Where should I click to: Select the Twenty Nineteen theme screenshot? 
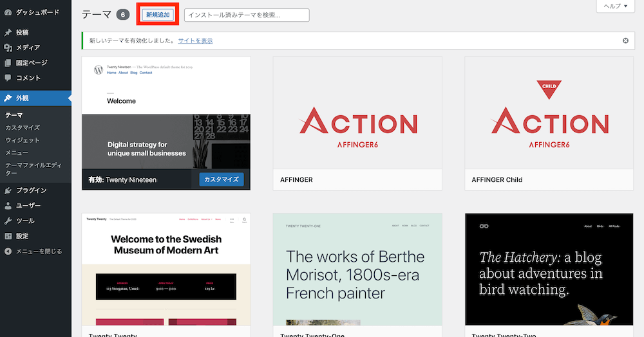[x=166, y=113]
